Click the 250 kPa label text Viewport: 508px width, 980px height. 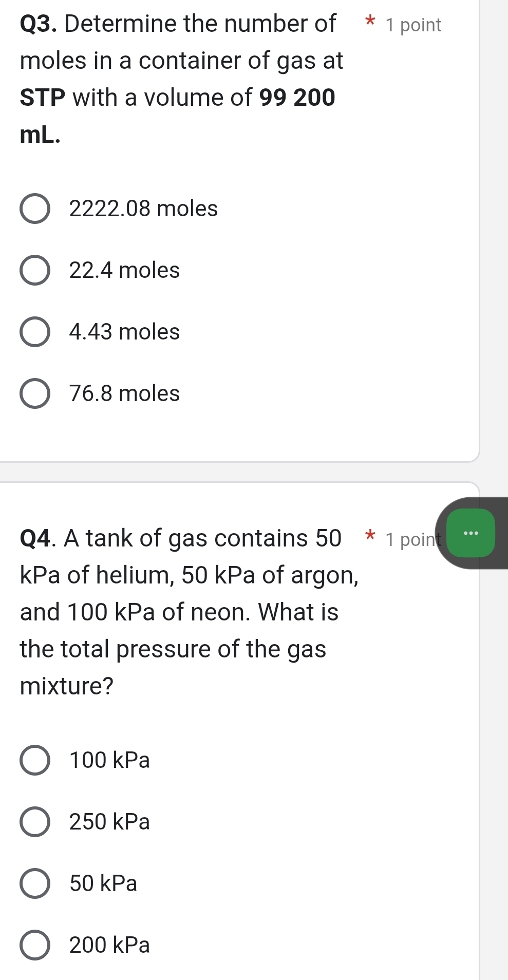109,822
